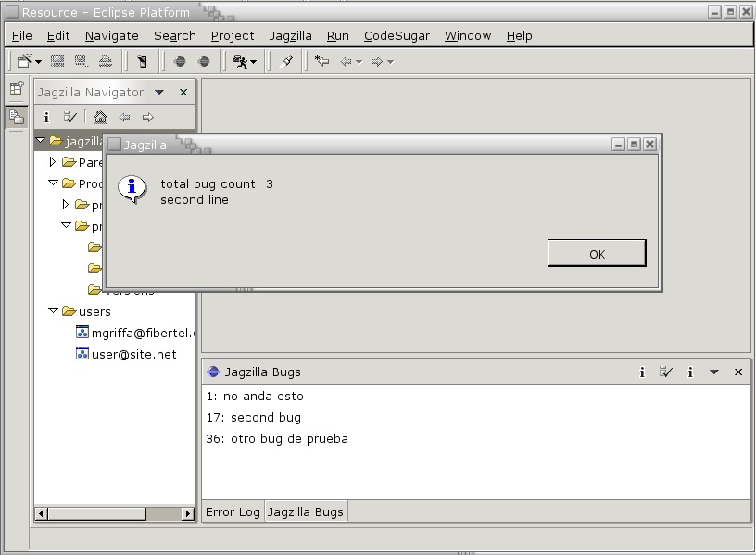Close the Jagzilla dialog window
Image resolution: width=756 pixels, height=555 pixels.
pyautogui.click(x=650, y=144)
